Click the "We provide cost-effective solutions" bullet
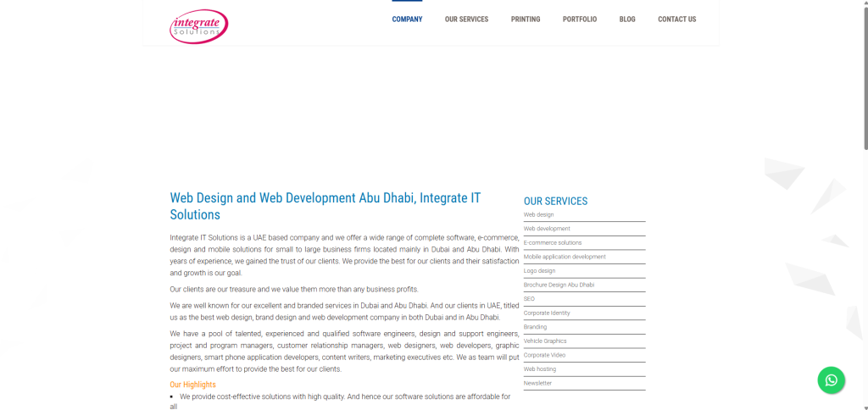 click(x=340, y=402)
